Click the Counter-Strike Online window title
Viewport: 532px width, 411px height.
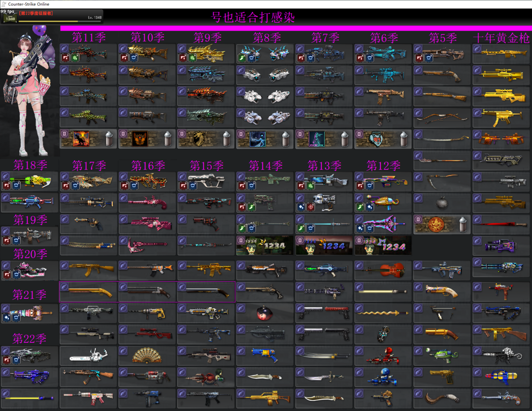click(x=29, y=4)
